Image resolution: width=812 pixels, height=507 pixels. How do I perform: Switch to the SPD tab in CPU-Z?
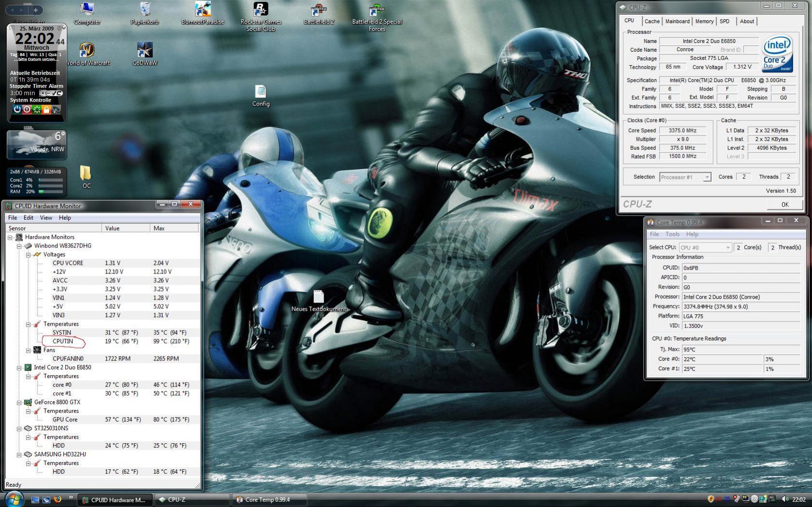(724, 21)
